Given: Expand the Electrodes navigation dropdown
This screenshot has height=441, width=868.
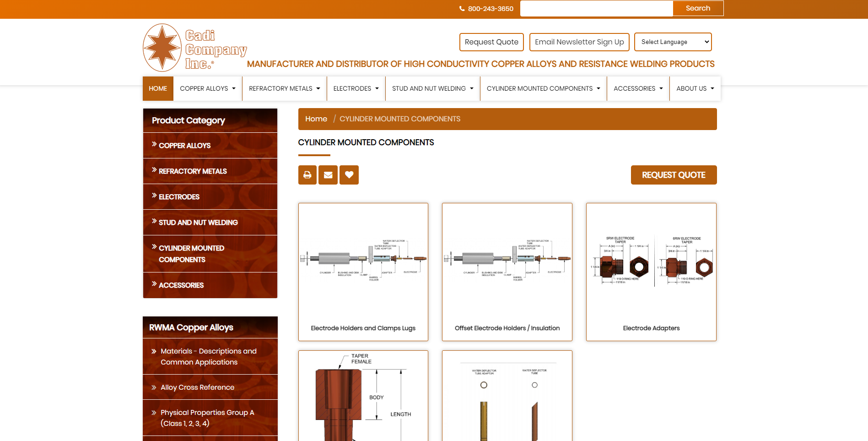Looking at the screenshot, I should pyautogui.click(x=356, y=89).
